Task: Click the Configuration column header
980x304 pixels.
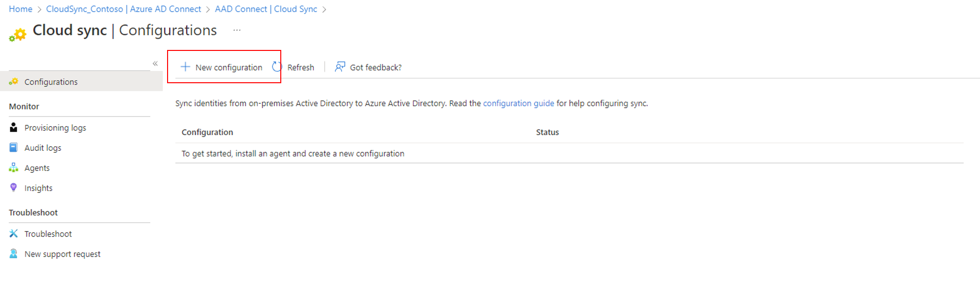Action: click(x=207, y=132)
